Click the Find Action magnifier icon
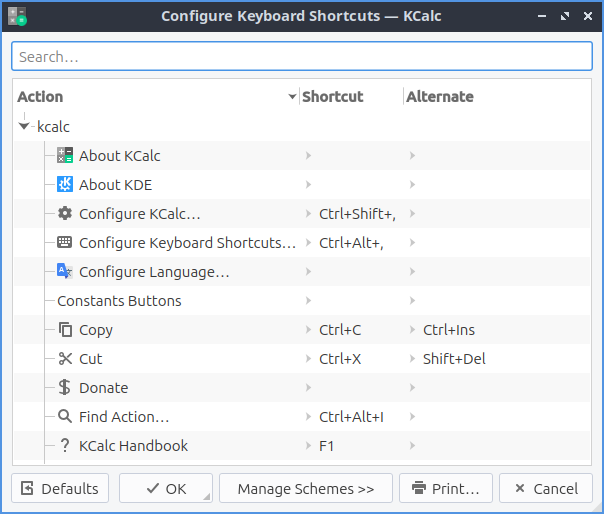Image resolution: width=604 pixels, height=514 pixels. 65,417
